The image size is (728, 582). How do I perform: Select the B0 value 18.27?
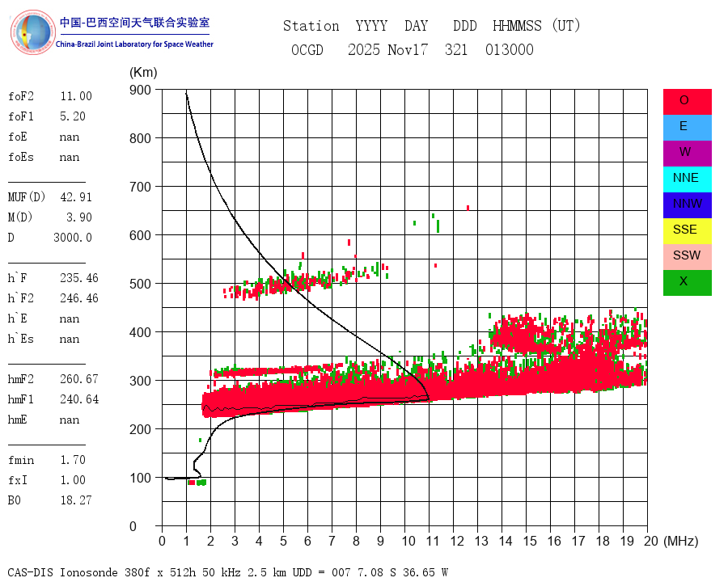click(x=75, y=500)
